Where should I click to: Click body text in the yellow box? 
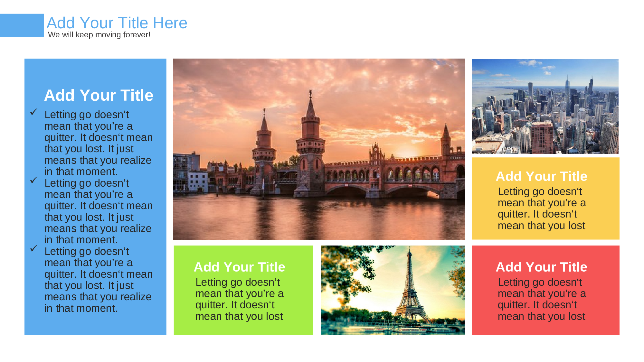(x=541, y=209)
